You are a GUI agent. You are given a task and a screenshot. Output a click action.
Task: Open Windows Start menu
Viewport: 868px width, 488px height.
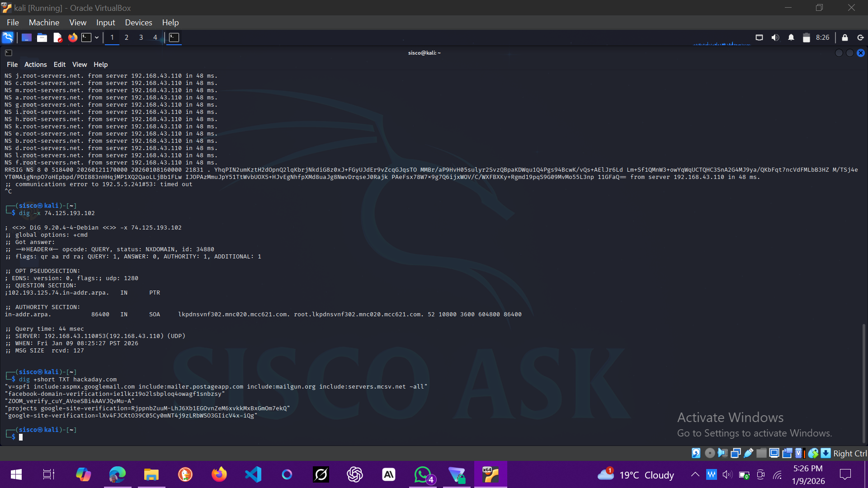pos(16,474)
